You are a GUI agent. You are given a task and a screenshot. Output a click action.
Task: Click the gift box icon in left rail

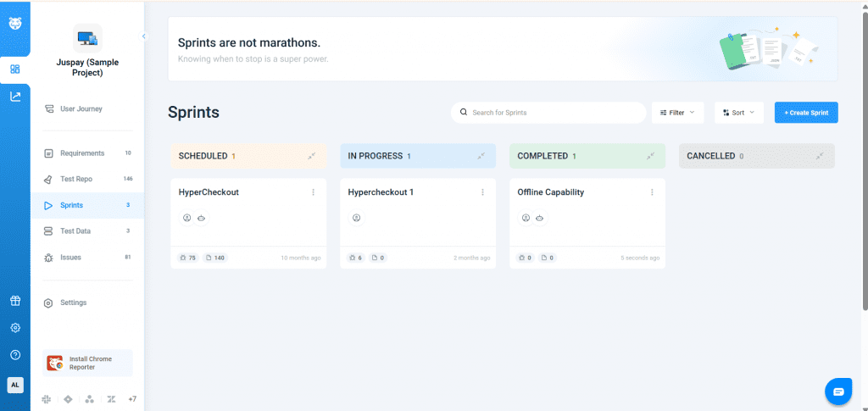(15, 301)
